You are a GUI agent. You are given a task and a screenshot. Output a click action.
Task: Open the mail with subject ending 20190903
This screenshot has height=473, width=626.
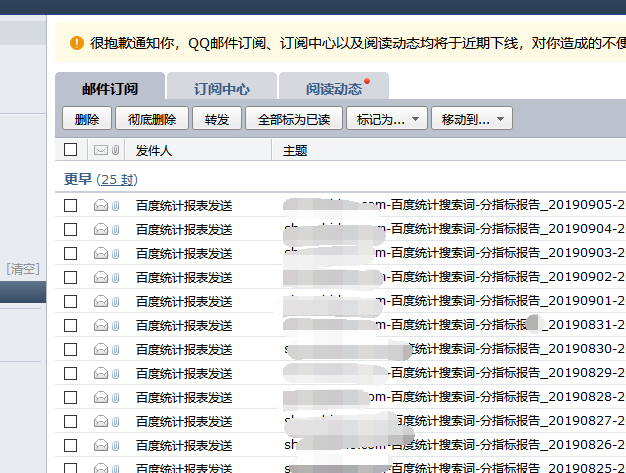(454, 253)
